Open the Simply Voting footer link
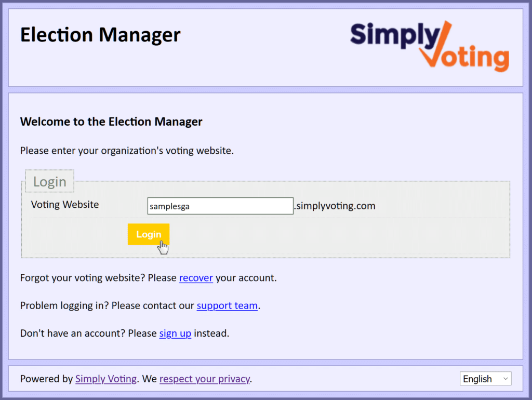Viewport: 532px width, 400px height. tap(106, 379)
